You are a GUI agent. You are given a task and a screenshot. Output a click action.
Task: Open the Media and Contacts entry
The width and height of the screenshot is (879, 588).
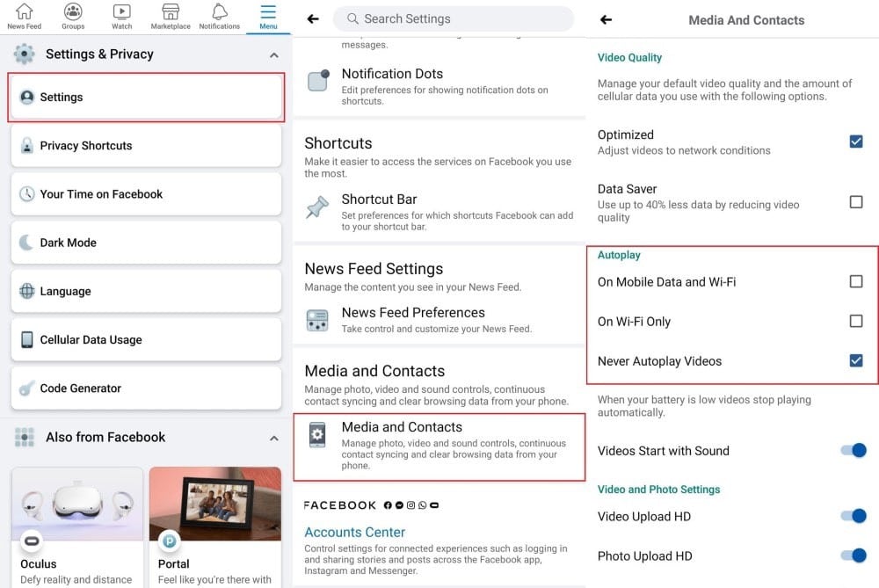coord(439,446)
